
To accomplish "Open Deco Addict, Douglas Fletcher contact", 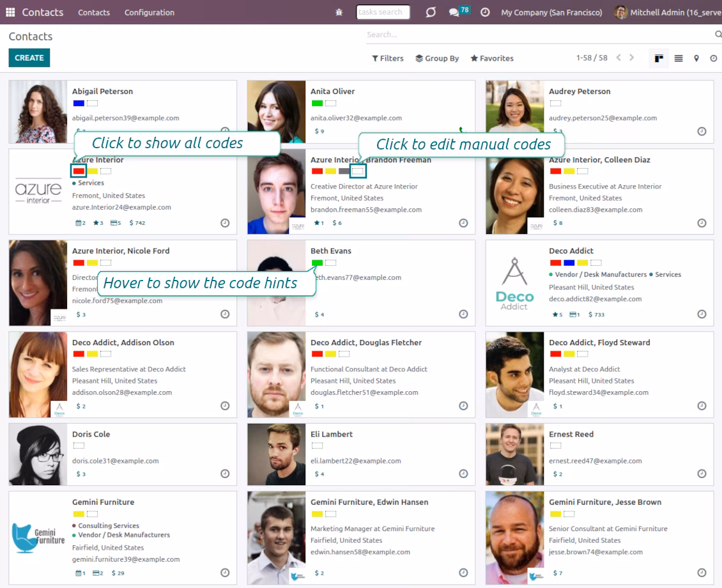I will click(x=366, y=343).
